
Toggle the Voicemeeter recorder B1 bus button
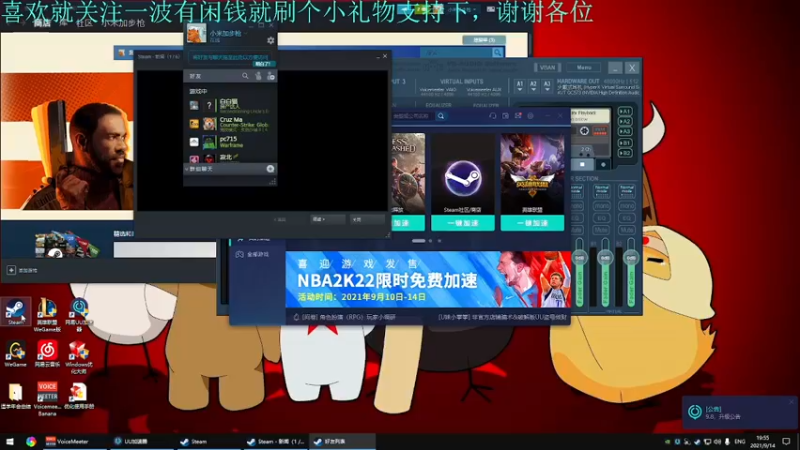625,143
